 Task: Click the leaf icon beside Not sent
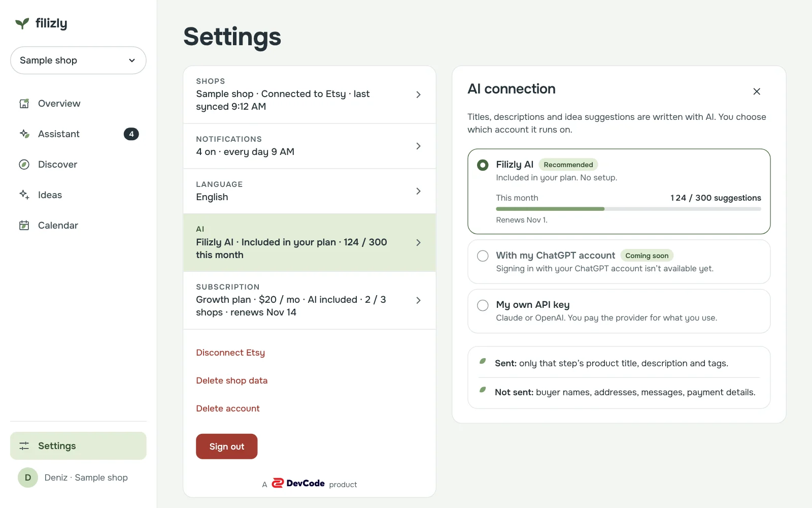[x=483, y=391]
